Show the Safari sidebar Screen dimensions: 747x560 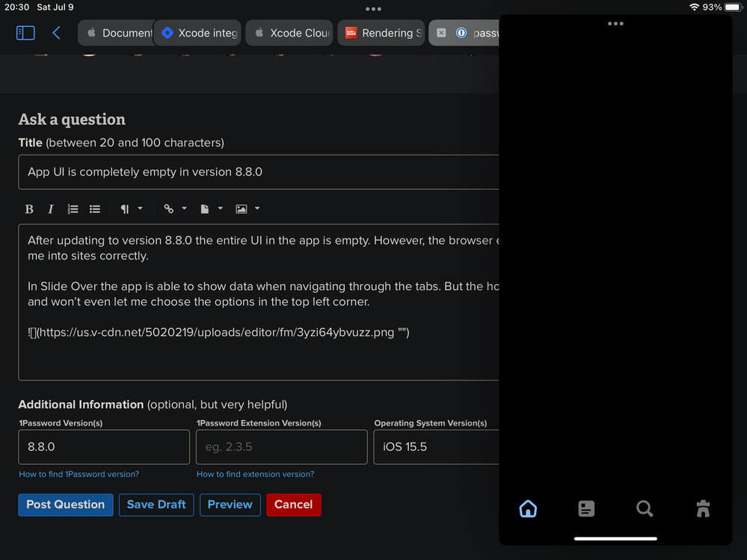point(25,33)
